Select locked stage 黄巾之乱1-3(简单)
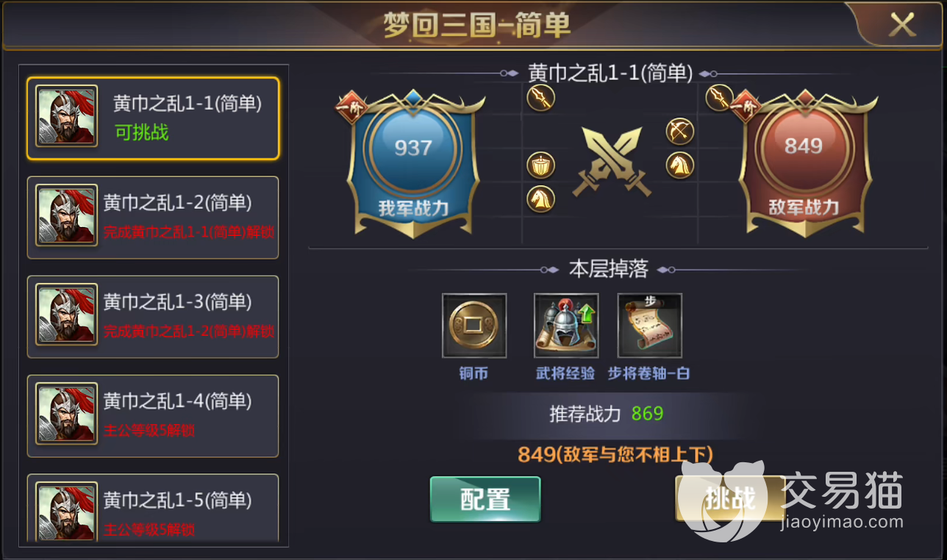Image resolution: width=947 pixels, height=560 pixels. 153,317
